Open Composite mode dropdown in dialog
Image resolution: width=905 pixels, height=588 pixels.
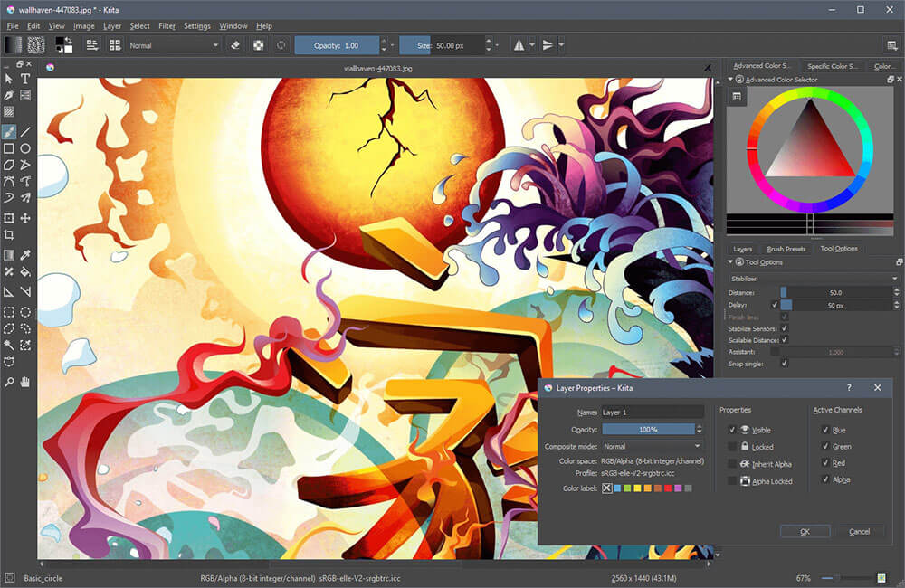tap(653, 446)
